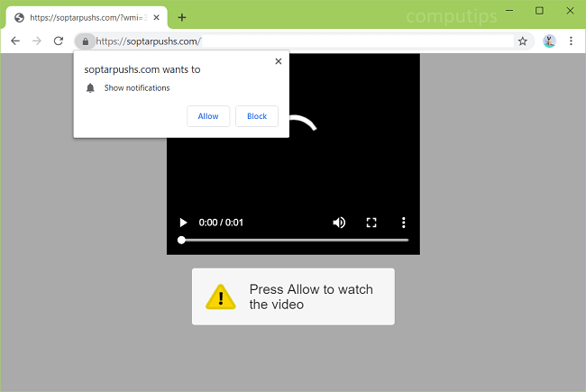Play the video
The height and width of the screenshot is (392, 586).
click(183, 223)
